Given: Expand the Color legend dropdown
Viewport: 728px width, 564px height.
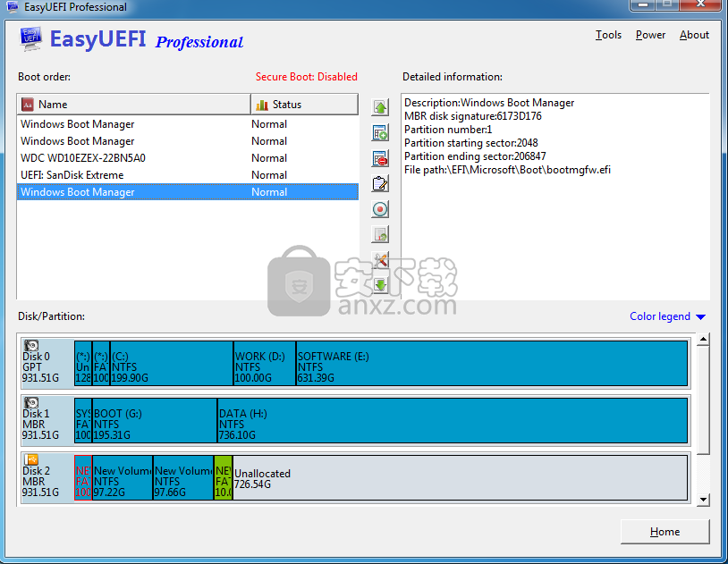Looking at the screenshot, I should 668,316.
